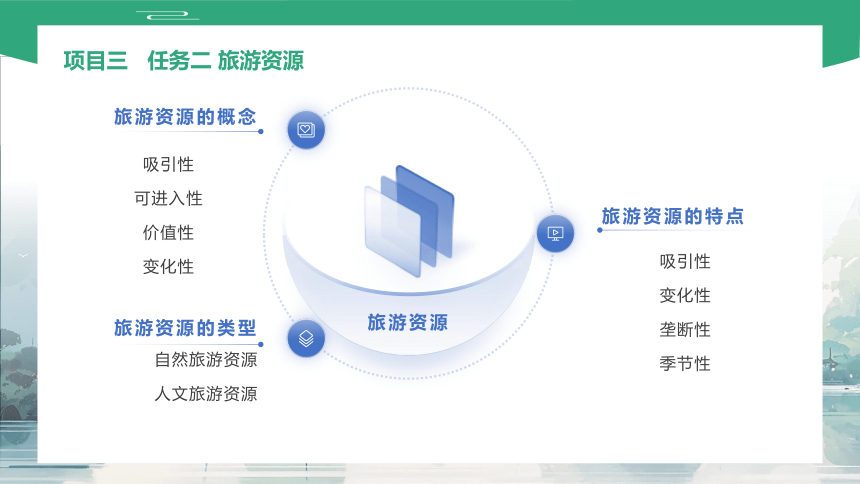The height and width of the screenshot is (484, 860).
Task: Click the white swirl logo in green header
Action: [168, 15]
